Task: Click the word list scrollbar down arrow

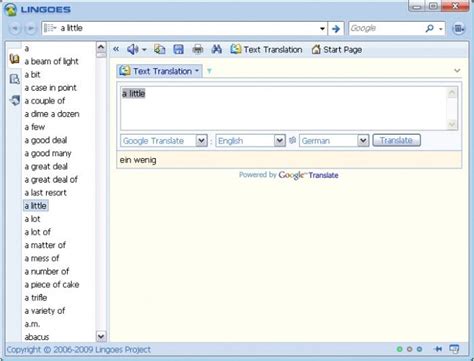Action: [x=101, y=336]
